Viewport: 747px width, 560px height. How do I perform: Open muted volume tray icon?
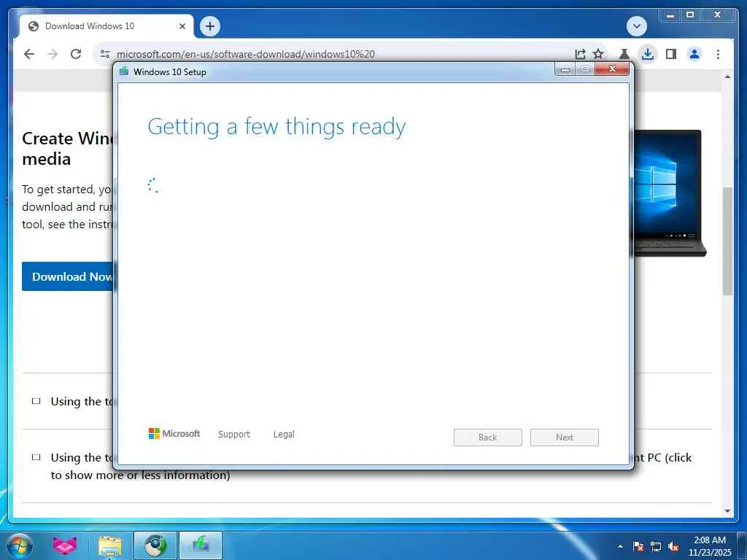673,546
